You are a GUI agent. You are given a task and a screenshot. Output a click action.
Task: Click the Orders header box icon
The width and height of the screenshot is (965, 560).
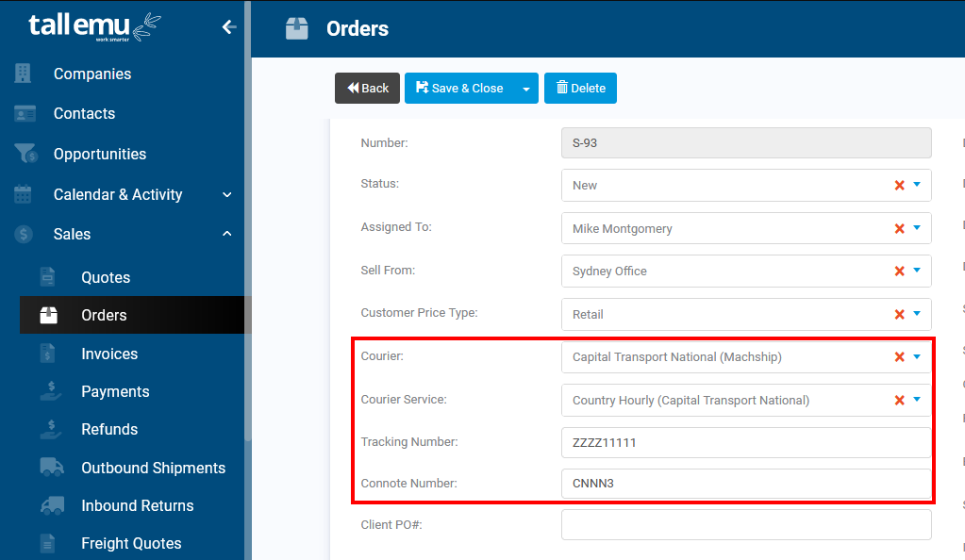coord(296,28)
